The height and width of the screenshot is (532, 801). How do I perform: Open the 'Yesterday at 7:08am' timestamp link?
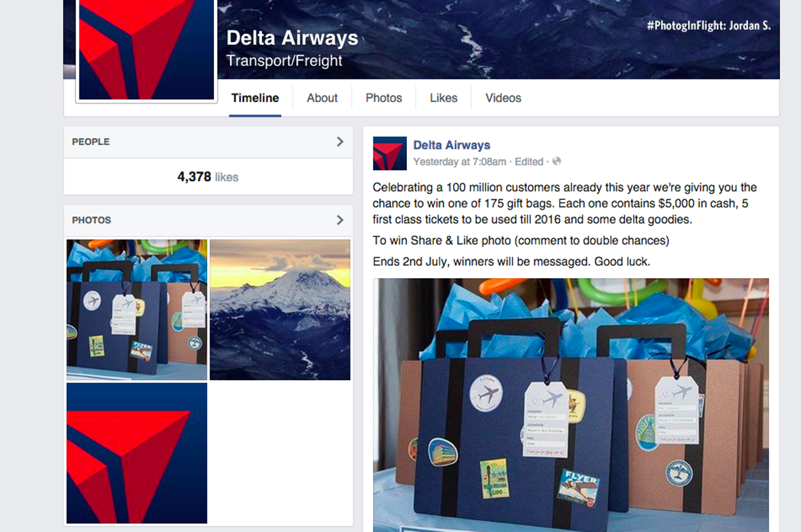point(459,162)
